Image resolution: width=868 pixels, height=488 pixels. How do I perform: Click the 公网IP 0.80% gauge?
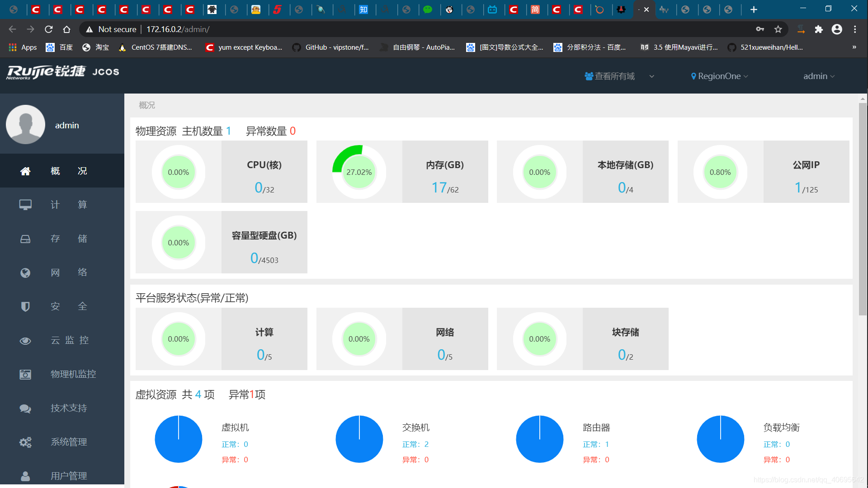tap(720, 172)
